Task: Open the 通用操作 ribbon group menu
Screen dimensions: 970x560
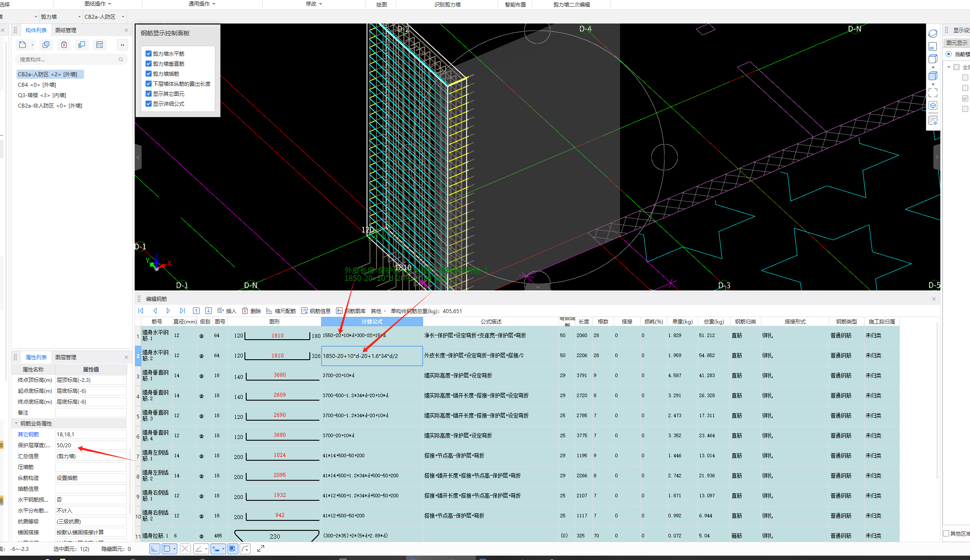Action: pyautogui.click(x=202, y=4)
